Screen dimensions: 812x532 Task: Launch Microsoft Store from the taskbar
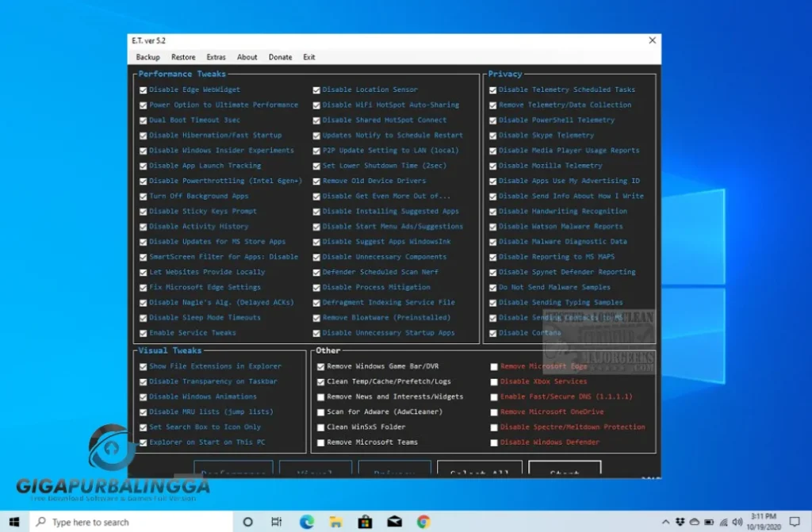click(x=365, y=522)
